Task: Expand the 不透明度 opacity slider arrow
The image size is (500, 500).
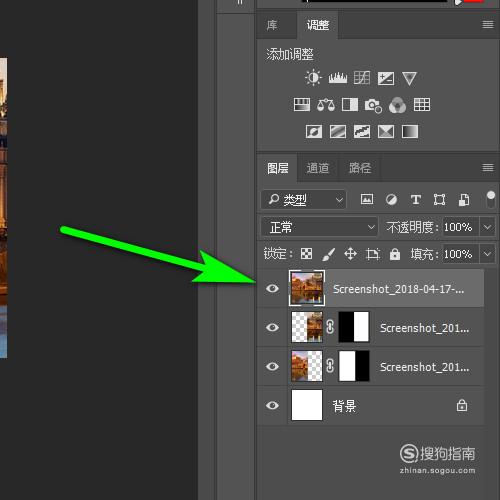Action: coord(487,227)
